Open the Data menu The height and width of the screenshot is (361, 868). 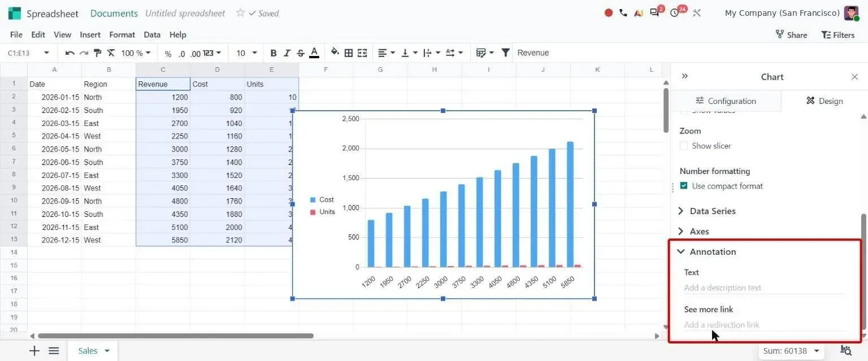(152, 34)
